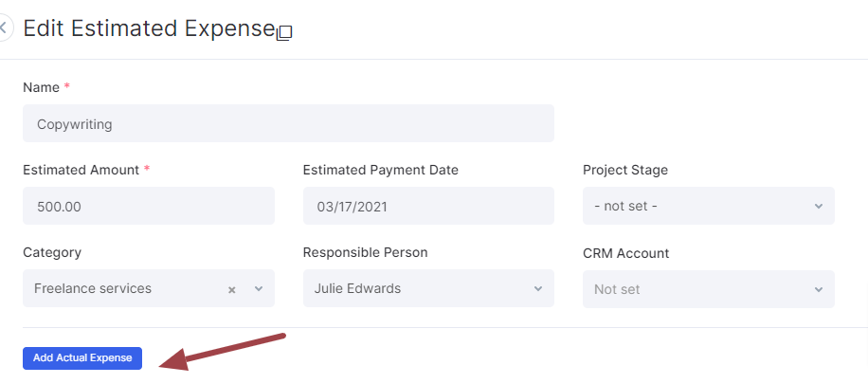The image size is (868, 384).
Task: Open the CRM Account 'Not set' dropdown
Action: click(x=709, y=289)
